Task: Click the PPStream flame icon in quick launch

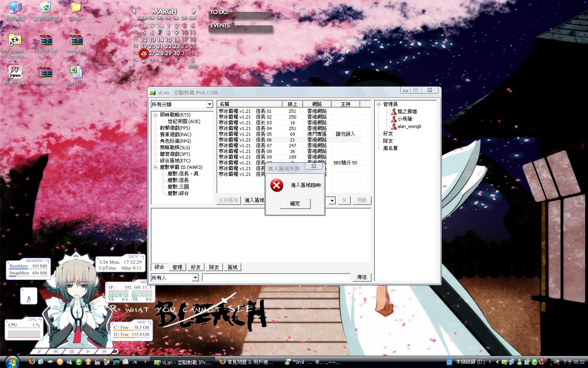Action: click(60, 362)
